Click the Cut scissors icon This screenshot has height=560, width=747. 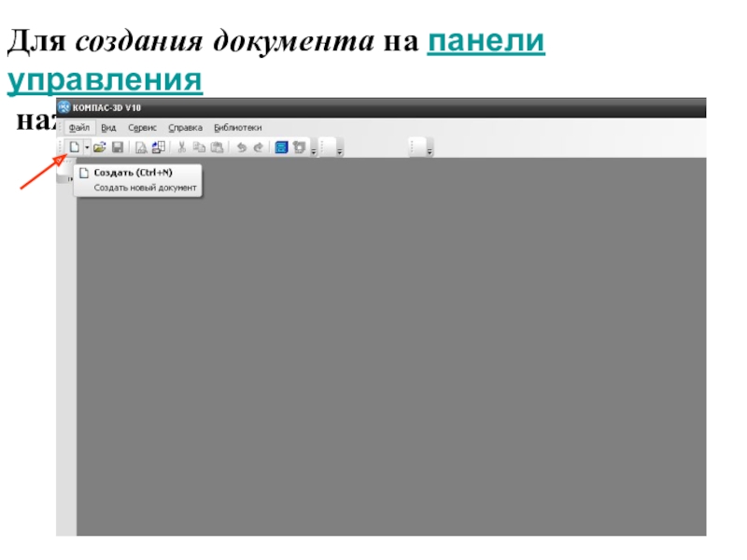(x=181, y=147)
